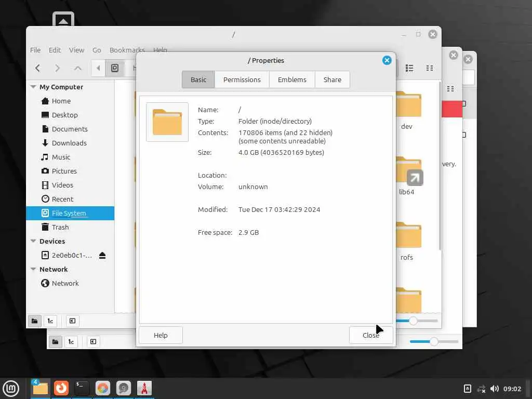532x399 pixels.
Task: Select the rofs folder
Action: pos(408,242)
